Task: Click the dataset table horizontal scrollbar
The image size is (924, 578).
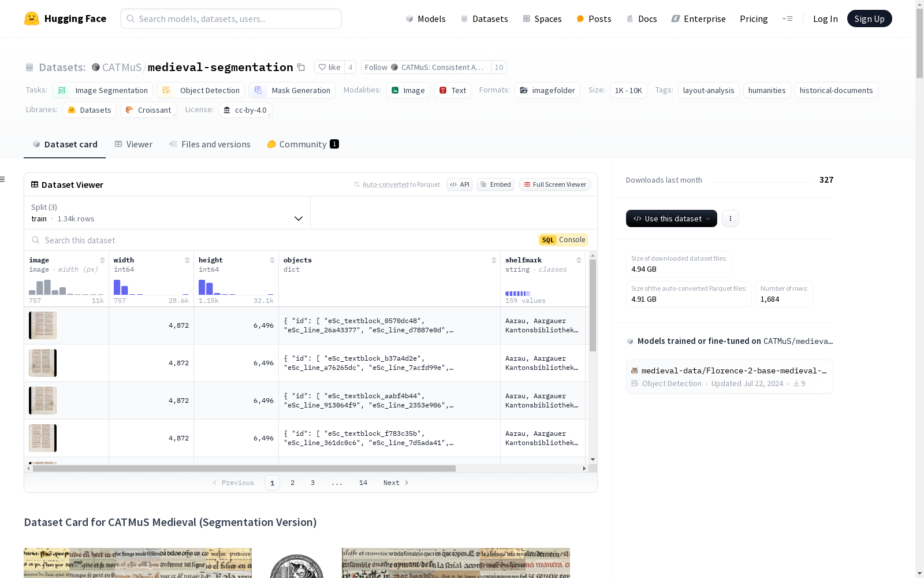Action: (x=244, y=468)
